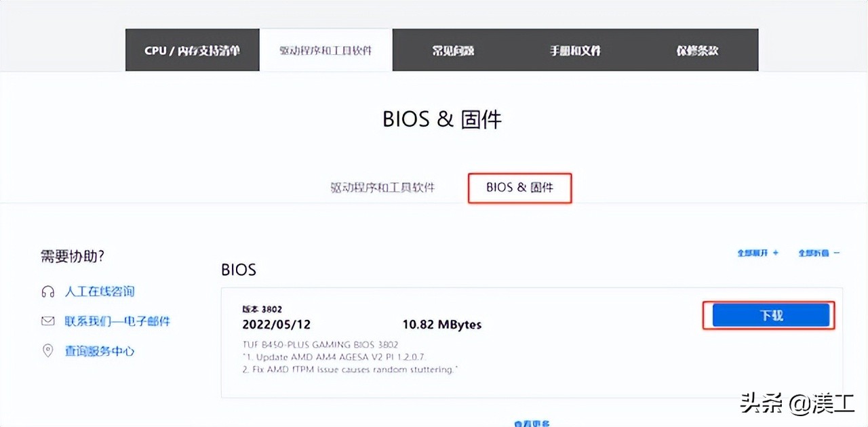
Task: Select the 驱动程序和工具软件 navigation tab
Action: (x=325, y=49)
